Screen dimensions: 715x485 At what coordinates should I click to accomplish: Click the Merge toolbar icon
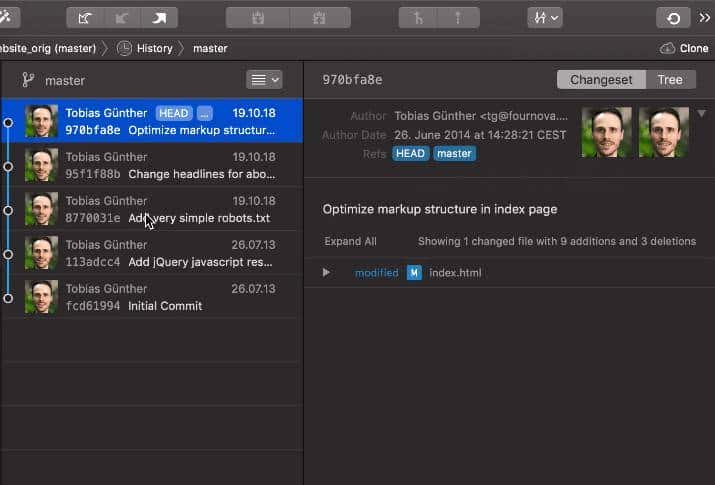(418, 18)
